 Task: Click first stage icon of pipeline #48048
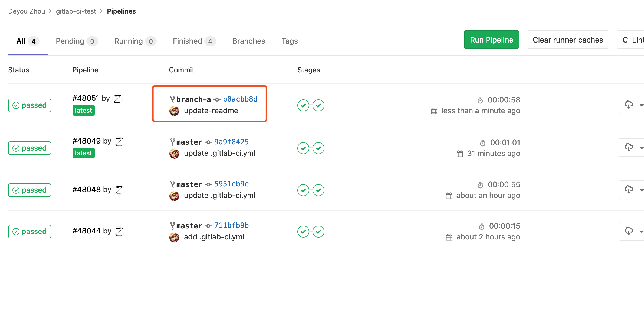pyautogui.click(x=303, y=190)
